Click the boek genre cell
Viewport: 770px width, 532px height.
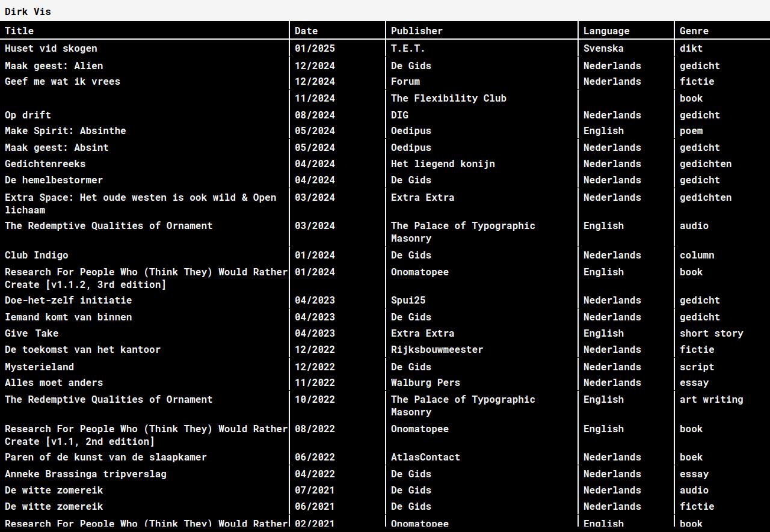tap(691, 457)
